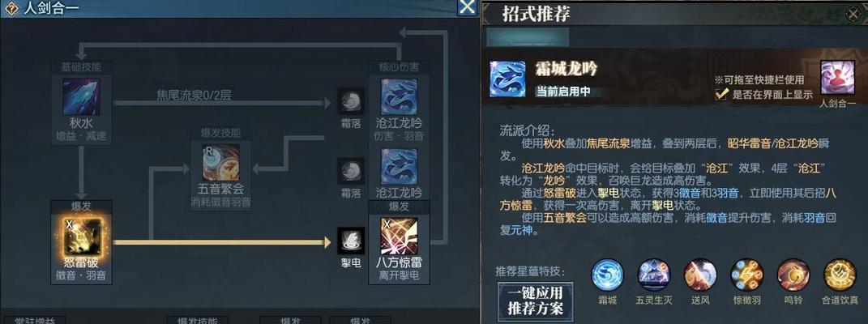Click the 五音繁会 skill icon
Screen dimensions: 868x324
pos(221,163)
